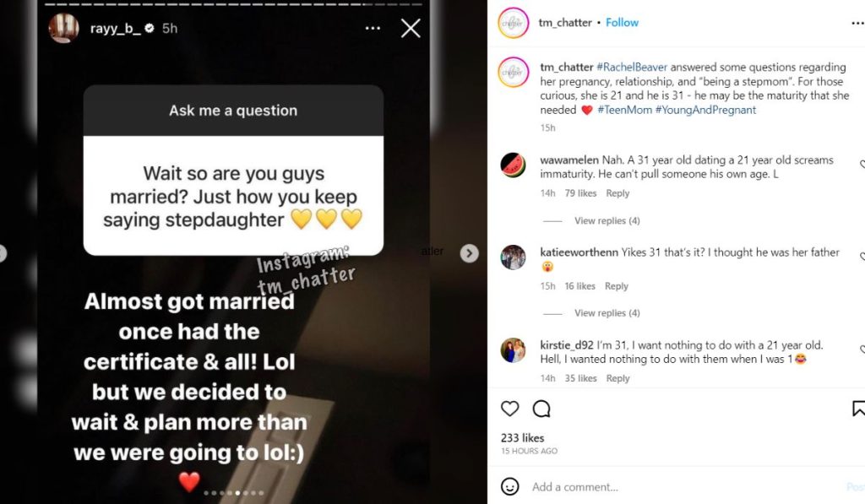Close the rayy_b_ story viewer
The width and height of the screenshot is (865, 504).
pyautogui.click(x=411, y=28)
